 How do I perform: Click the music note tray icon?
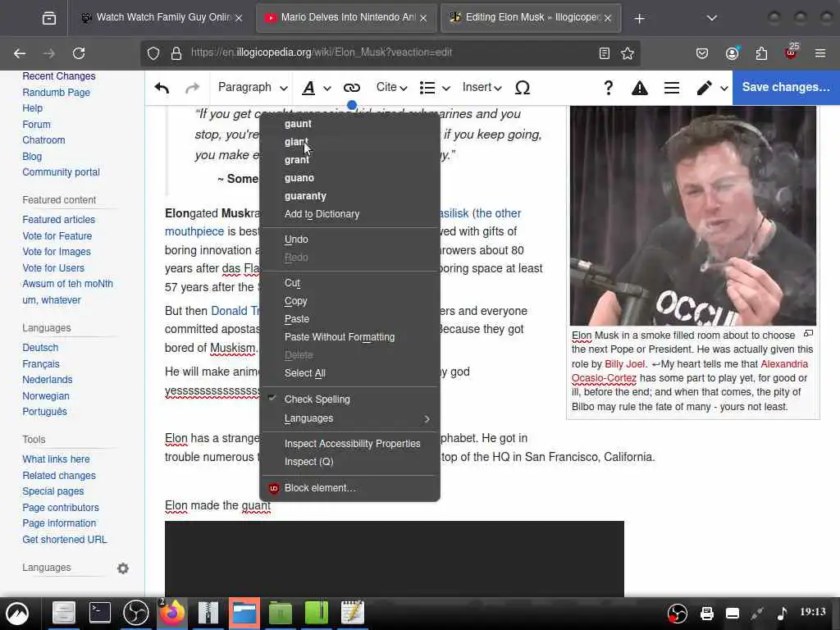(782, 613)
